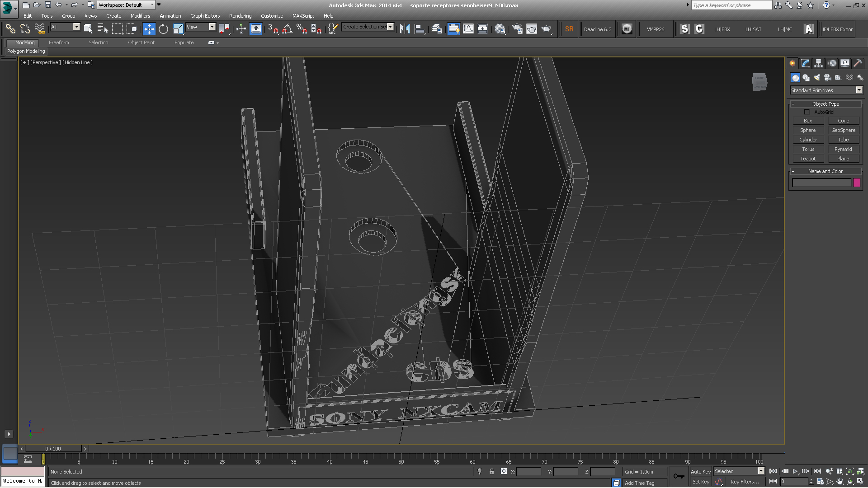Click the Use Pivot Point Center icon

coord(225,29)
